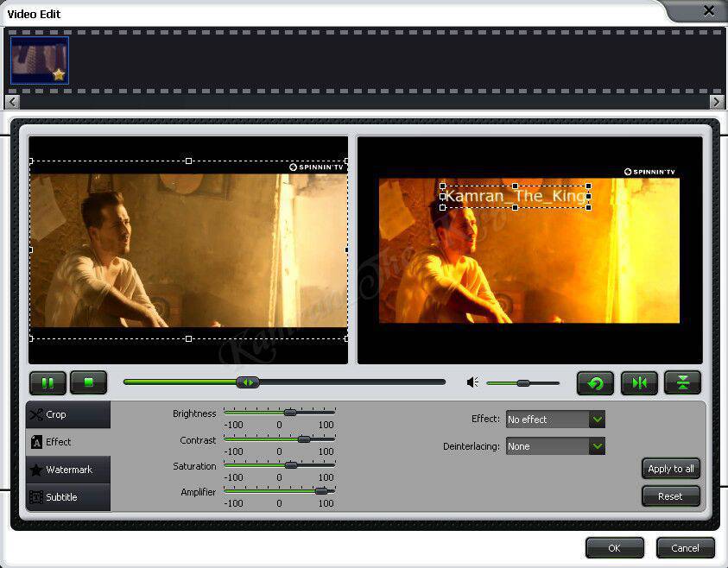728x568 pixels.
Task: Close the Video Edit window
Action: coord(709,10)
